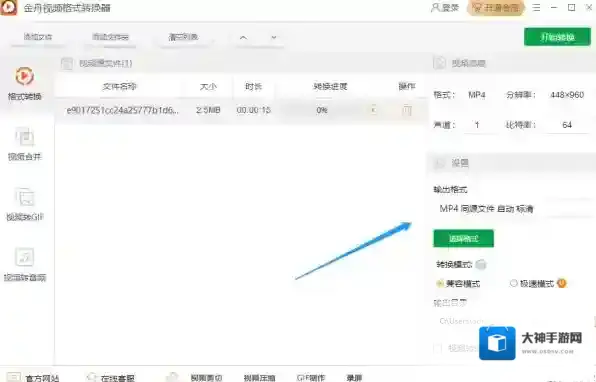Click the app logo in title bar
The height and width of the screenshot is (382, 596).
[8, 8]
